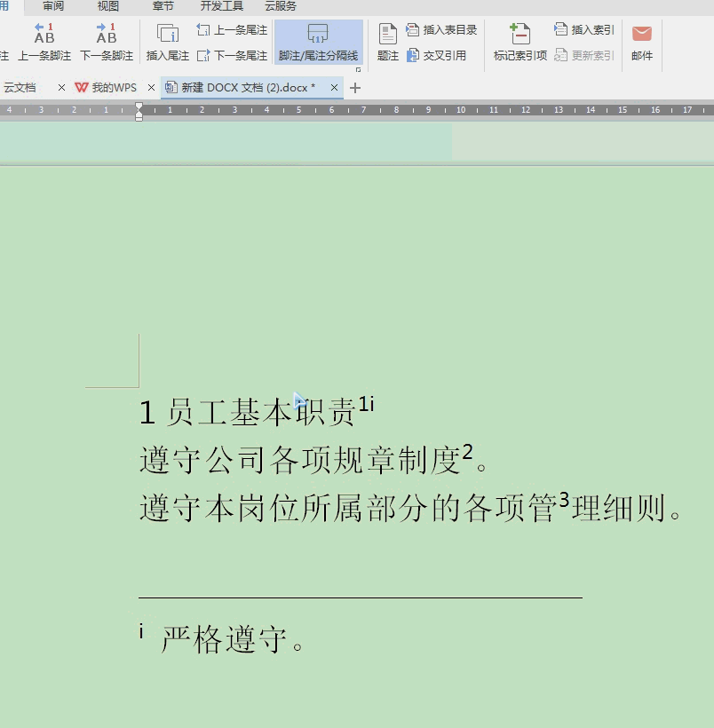The image size is (714, 728).
Task: Click the update index (更新索引) button
Action: pyautogui.click(x=584, y=56)
